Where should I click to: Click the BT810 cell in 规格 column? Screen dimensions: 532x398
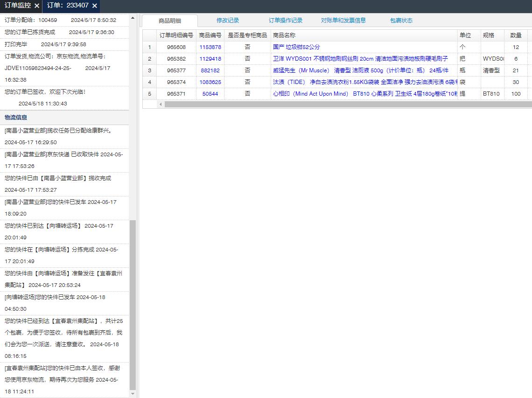493,94
